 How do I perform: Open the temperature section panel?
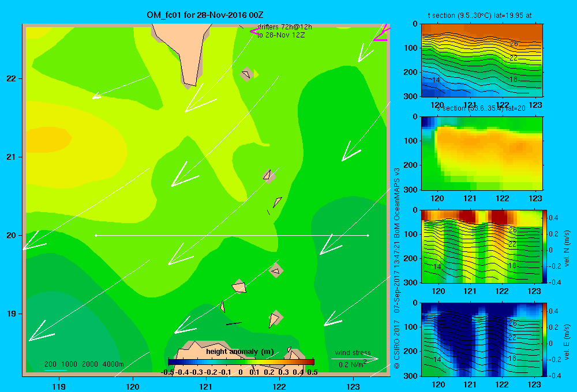tap(482, 60)
